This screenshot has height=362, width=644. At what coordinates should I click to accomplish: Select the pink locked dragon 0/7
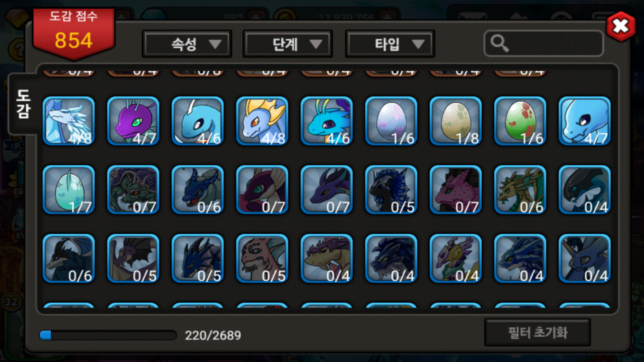[x=455, y=190]
